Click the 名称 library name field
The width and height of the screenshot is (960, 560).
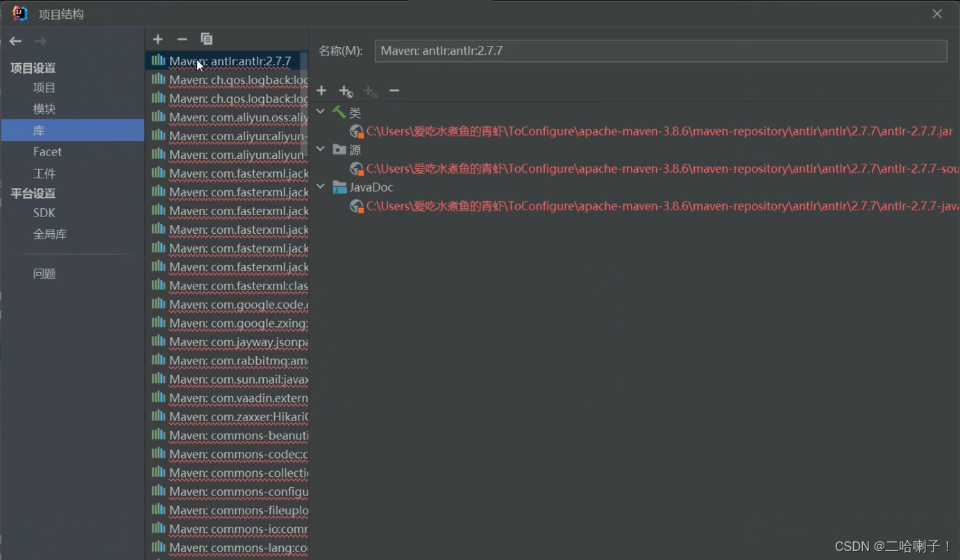coord(661,51)
